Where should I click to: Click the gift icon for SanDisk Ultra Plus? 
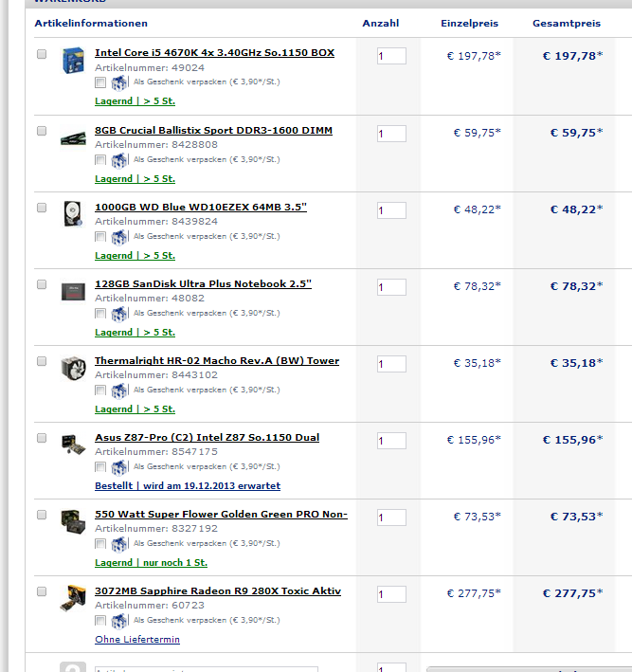pyautogui.click(x=118, y=314)
